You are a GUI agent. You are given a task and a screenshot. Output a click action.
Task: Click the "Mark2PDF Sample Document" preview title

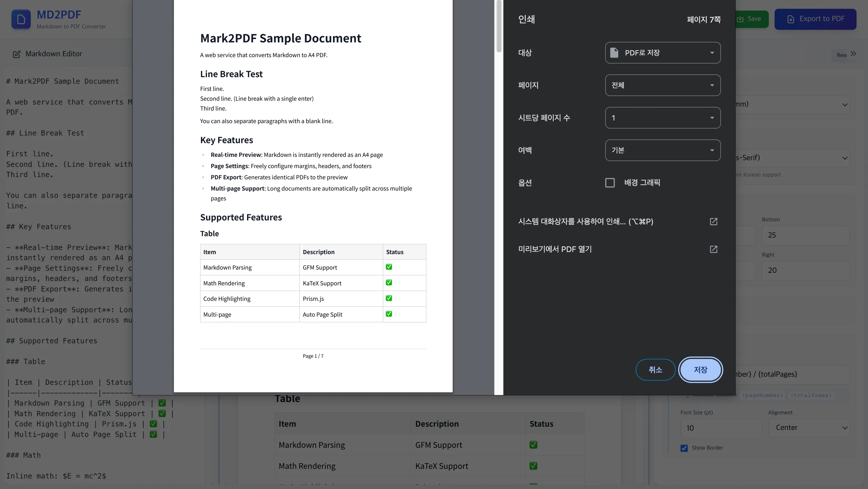281,38
